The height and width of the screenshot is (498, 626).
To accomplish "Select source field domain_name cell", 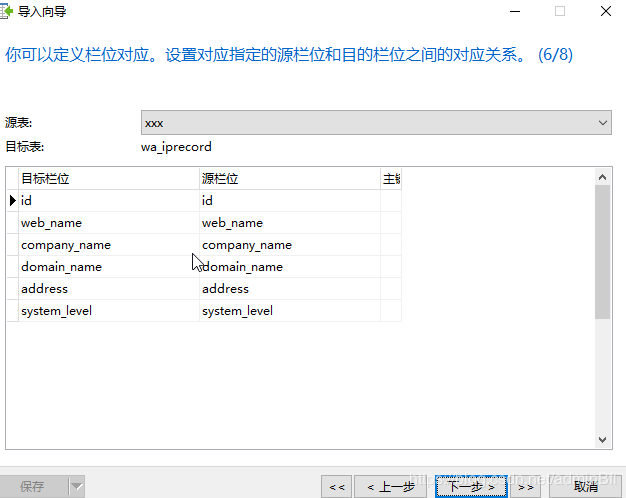I will click(290, 266).
